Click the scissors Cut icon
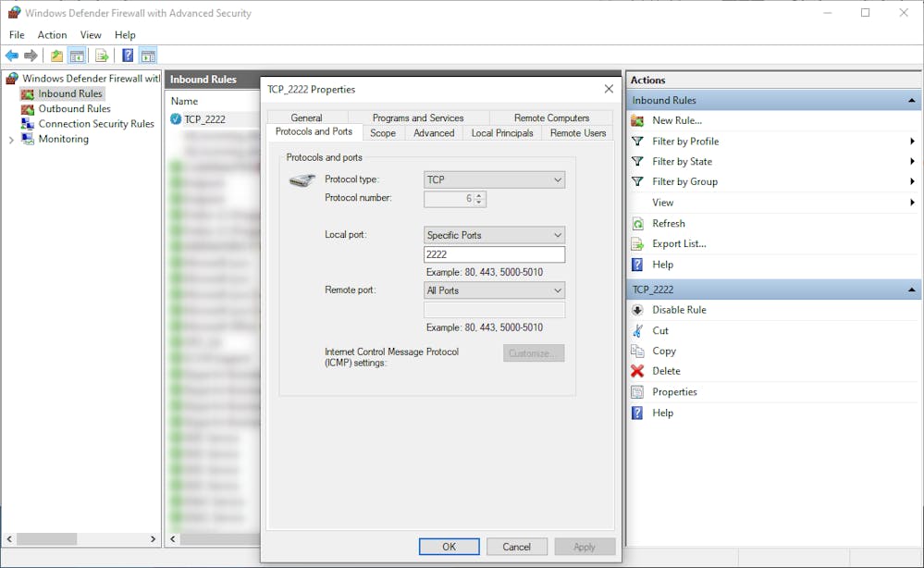The width and height of the screenshot is (924, 568). click(x=637, y=330)
